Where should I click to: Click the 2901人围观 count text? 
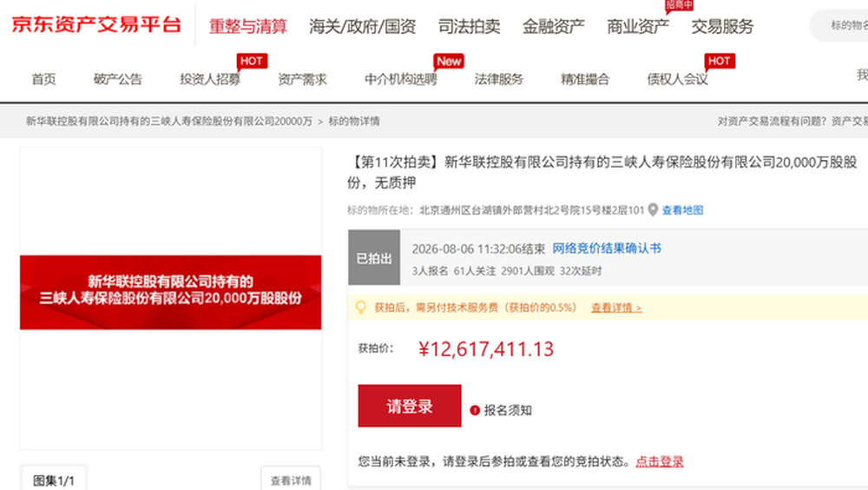point(528,271)
